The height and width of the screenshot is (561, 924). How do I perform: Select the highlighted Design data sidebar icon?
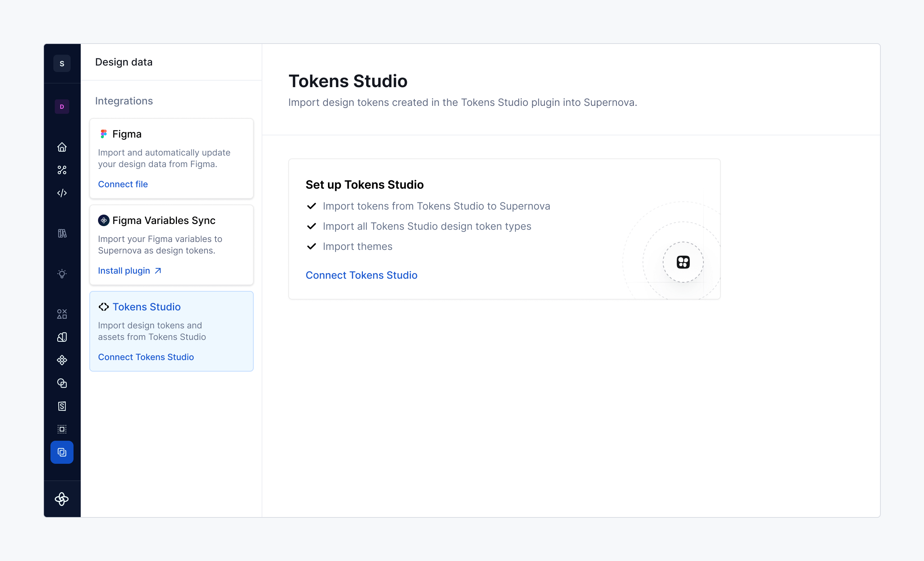pyautogui.click(x=62, y=452)
